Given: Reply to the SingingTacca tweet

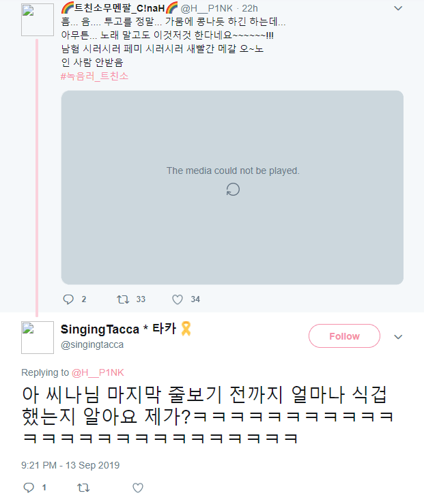Looking at the screenshot, I should pyautogui.click(x=29, y=488).
